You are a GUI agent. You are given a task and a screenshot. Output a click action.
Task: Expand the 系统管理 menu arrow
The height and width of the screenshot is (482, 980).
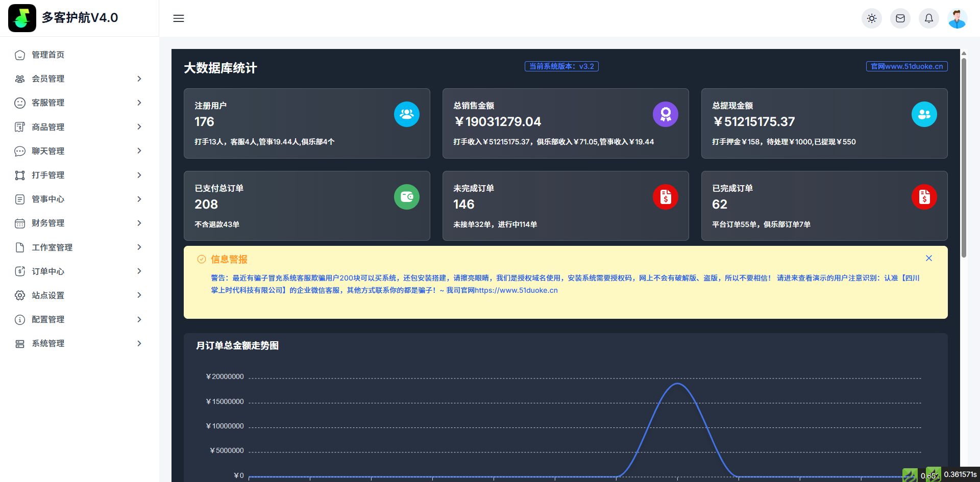point(139,343)
